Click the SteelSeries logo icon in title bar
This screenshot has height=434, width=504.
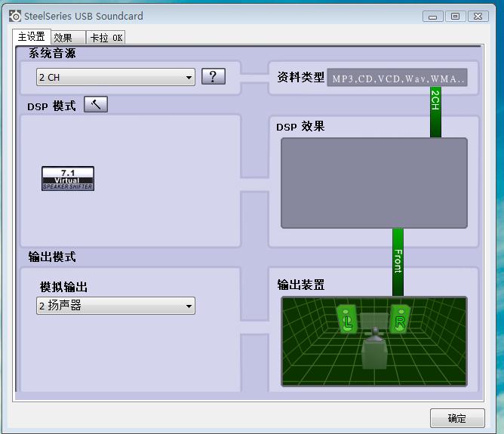15,16
